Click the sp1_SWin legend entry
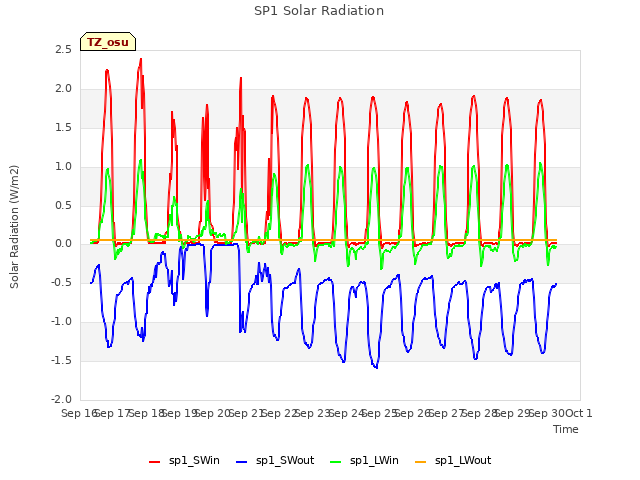Image resolution: width=640 pixels, height=480 pixels. (184, 461)
